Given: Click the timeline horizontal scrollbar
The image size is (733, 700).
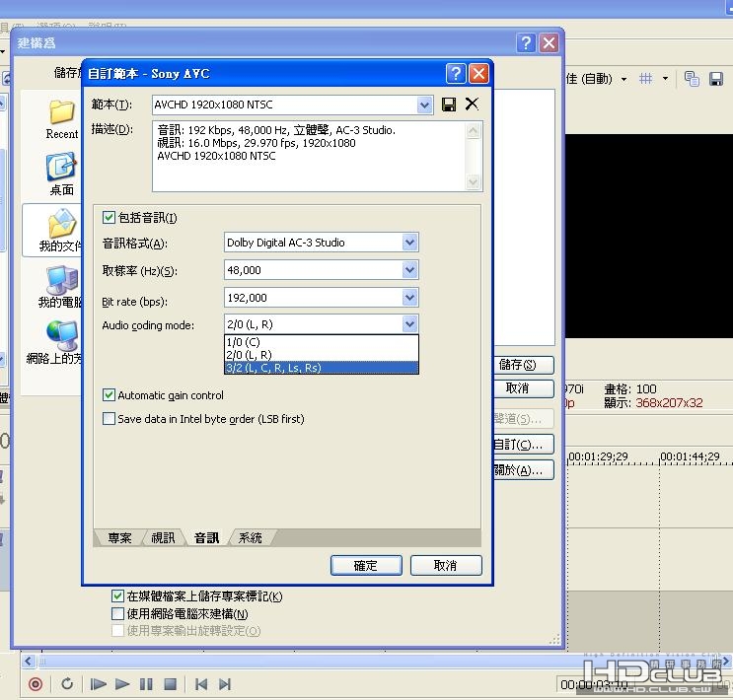Looking at the screenshot, I should coord(379,661).
